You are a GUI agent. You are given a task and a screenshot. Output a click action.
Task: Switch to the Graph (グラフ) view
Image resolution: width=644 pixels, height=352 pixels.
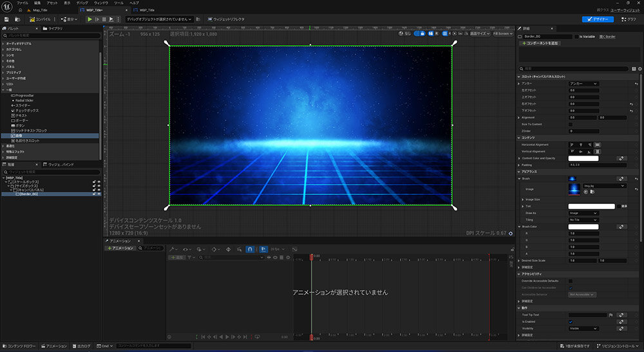(x=628, y=19)
